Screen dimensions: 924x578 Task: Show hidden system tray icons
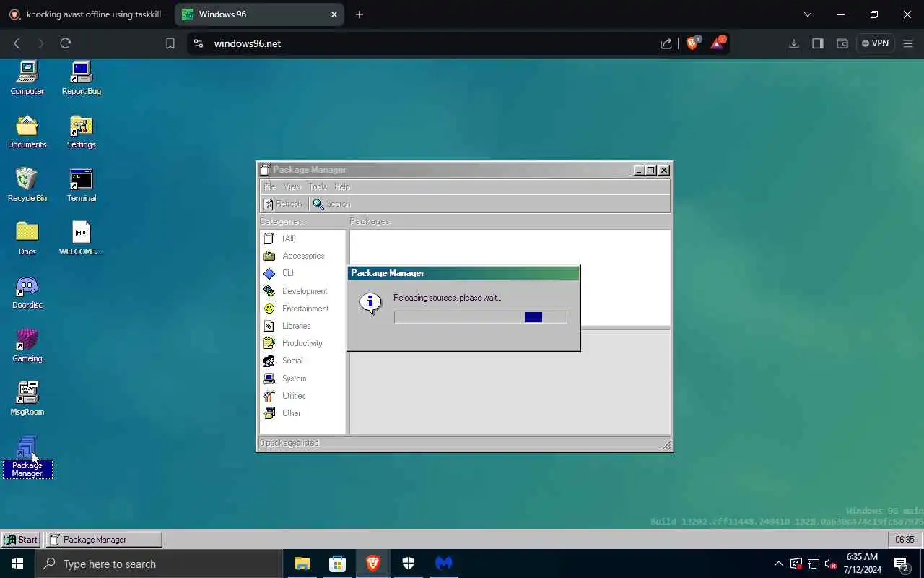pyautogui.click(x=778, y=564)
